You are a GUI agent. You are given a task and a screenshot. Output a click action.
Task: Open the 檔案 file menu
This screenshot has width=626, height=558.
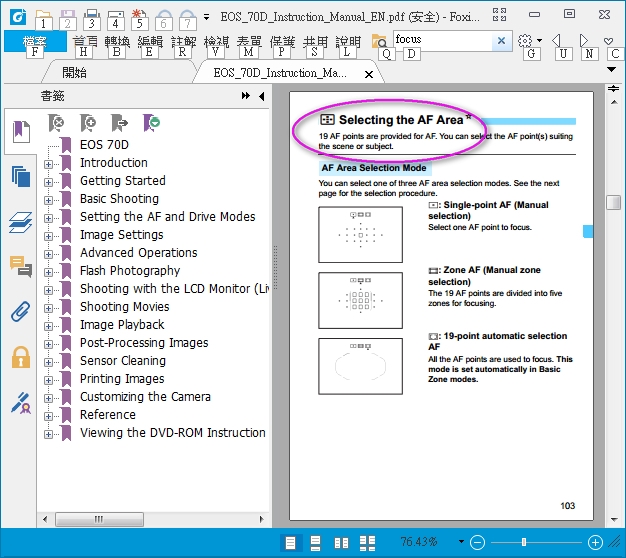point(35,41)
